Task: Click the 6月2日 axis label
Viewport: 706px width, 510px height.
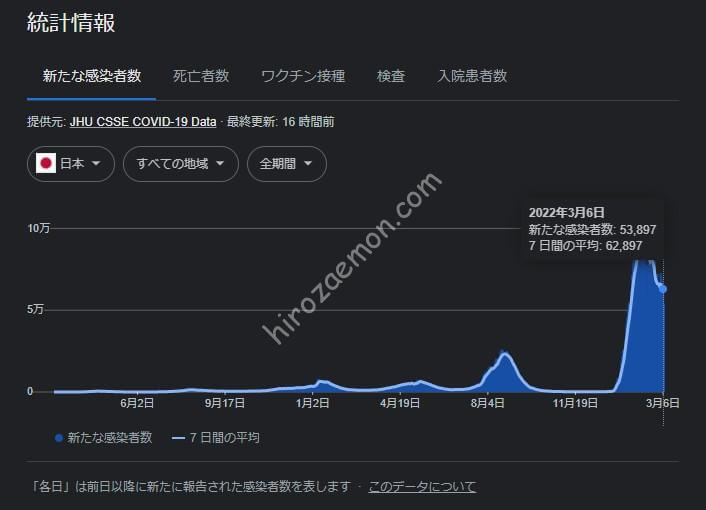Action: pos(137,403)
